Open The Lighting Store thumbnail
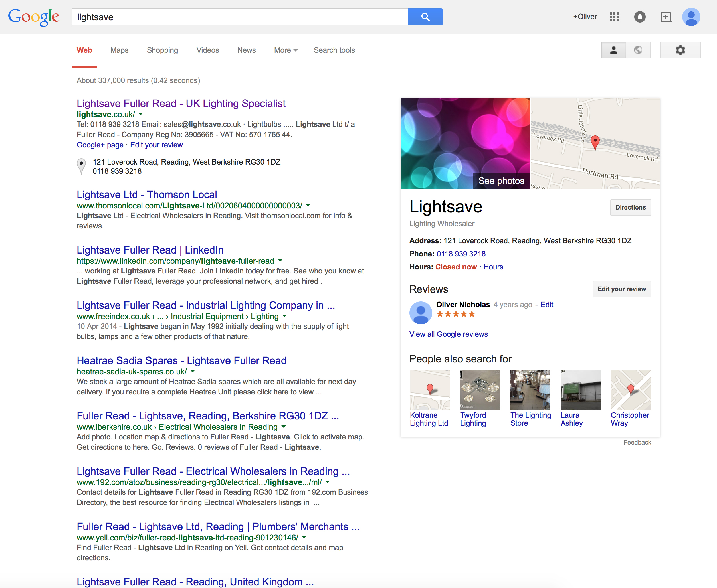The width and height of the screenshot is (717, 588). pos(530,390)
